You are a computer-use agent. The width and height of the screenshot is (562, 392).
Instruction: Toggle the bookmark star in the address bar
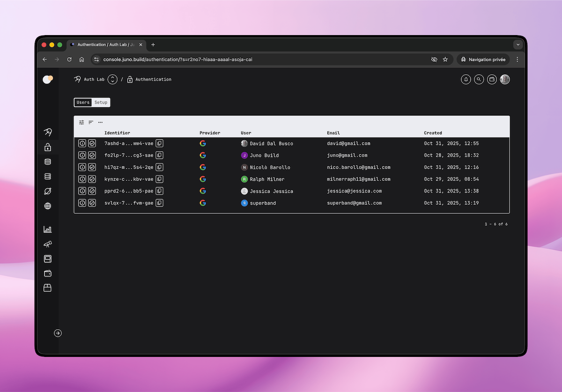pyautogui.click(x=445, y=59)
